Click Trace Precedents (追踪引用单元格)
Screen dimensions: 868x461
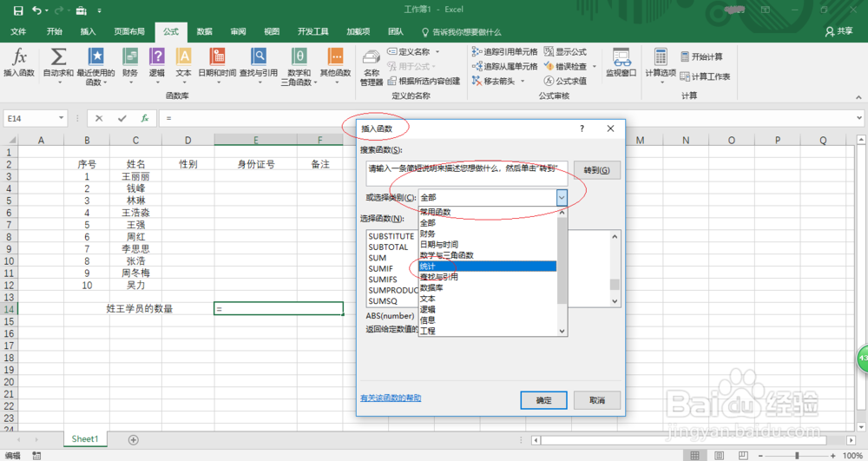coord(504,51)
